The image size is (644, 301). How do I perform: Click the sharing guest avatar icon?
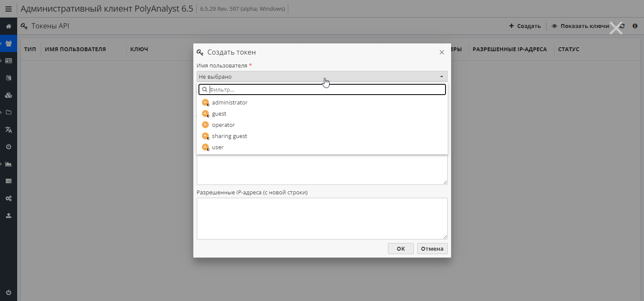205,136
